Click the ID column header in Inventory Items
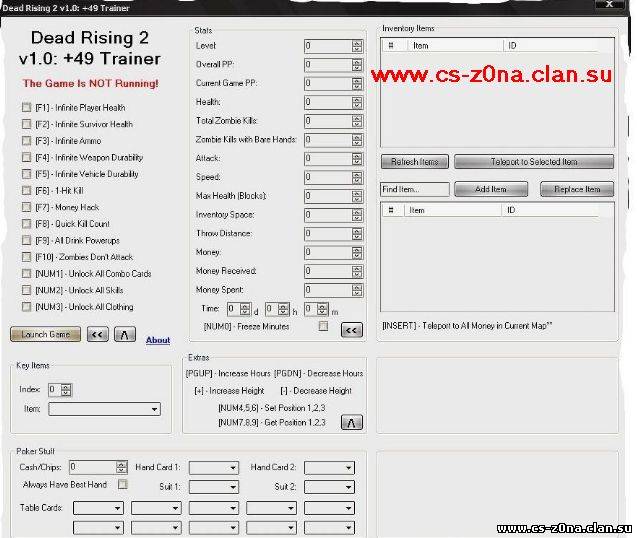This screenshot has height=538, width=637. (551, 46)
